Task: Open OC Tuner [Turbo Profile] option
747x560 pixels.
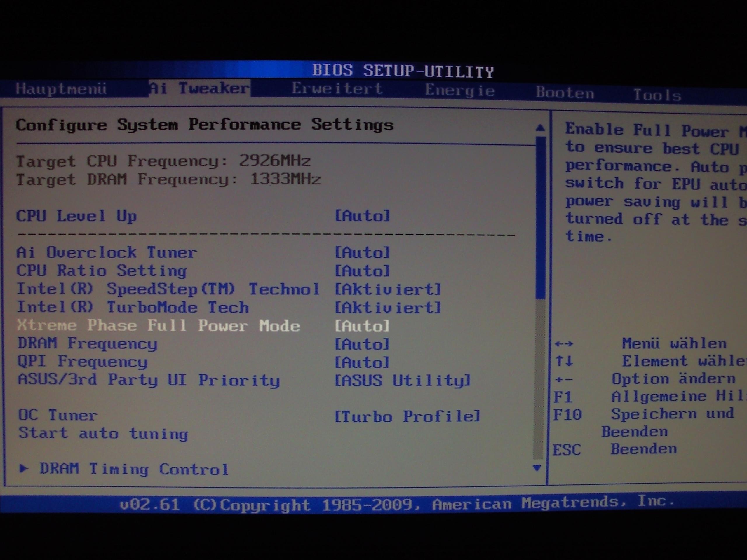Action: click(407, 416)
